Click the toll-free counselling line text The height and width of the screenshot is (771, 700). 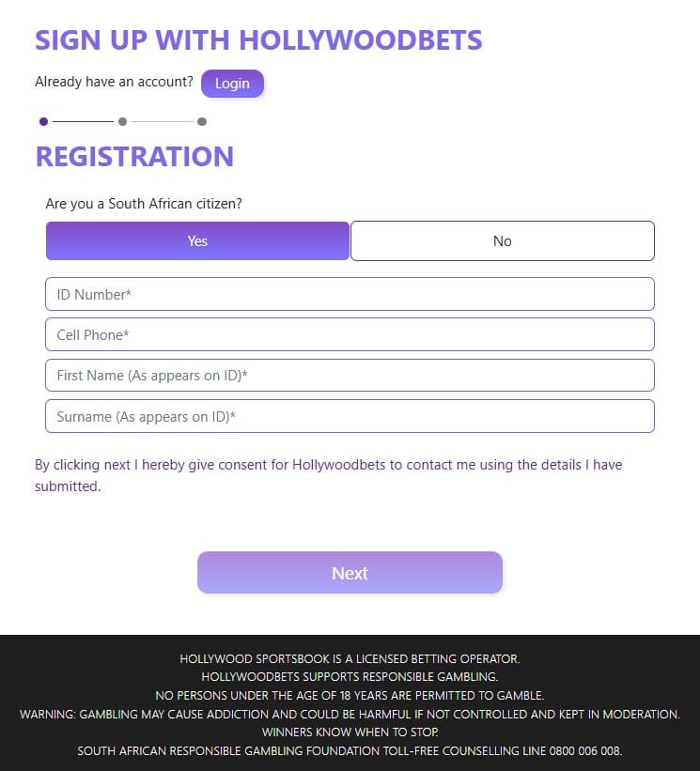tap(350, 750)
